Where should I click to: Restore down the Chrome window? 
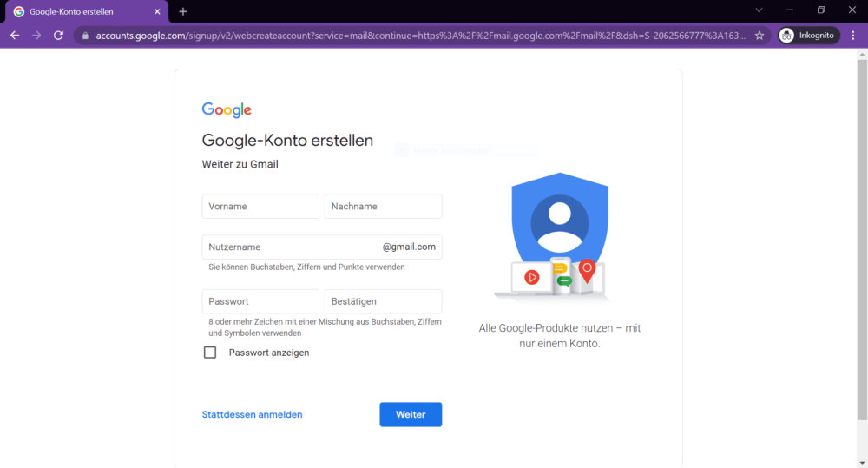pos(821,10)
